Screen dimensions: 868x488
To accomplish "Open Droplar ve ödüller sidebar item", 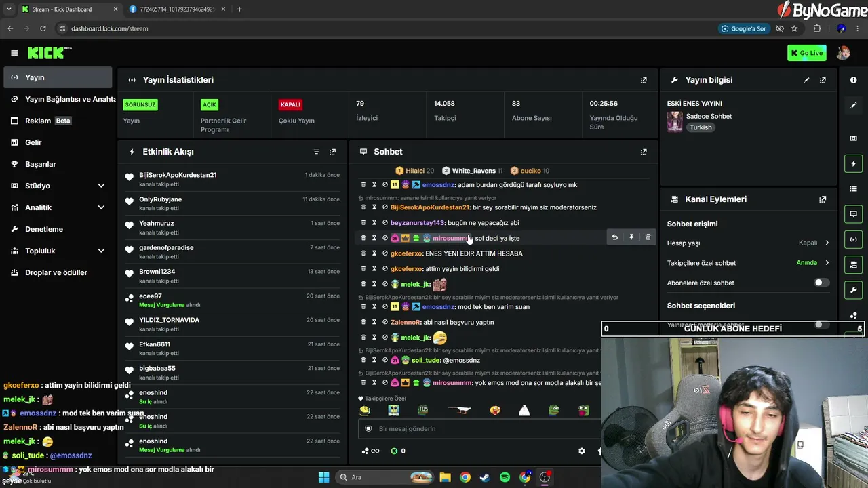I will pos(58,272).
